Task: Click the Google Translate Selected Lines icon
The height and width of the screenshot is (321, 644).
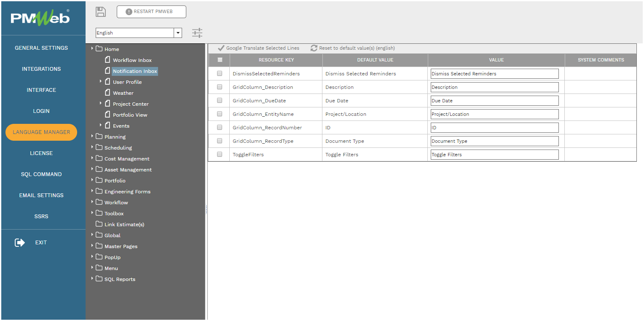Action: coord(221,48)
